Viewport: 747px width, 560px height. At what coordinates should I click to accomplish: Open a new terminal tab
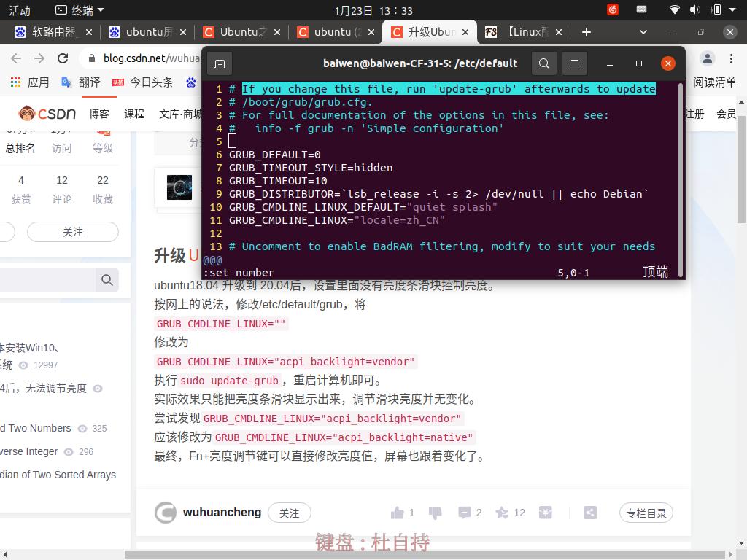point(220,63)
